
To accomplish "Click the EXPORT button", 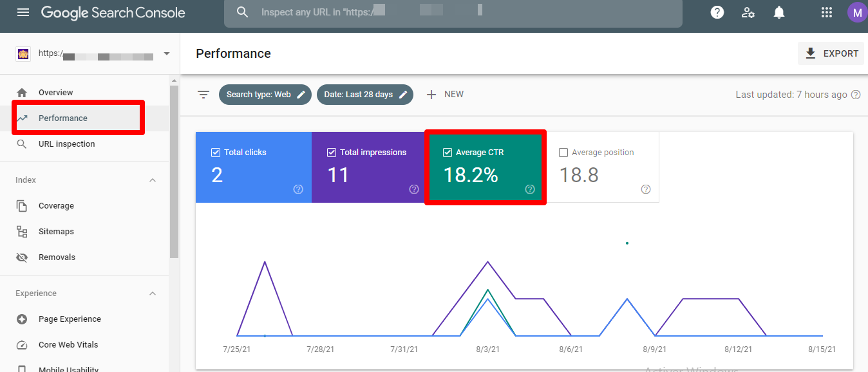I will (831, 53).
